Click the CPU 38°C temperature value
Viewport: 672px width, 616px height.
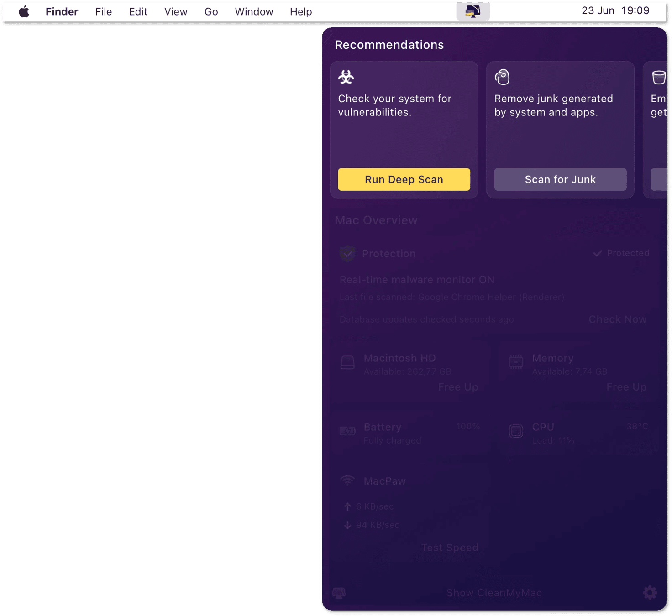click(637, 427)
